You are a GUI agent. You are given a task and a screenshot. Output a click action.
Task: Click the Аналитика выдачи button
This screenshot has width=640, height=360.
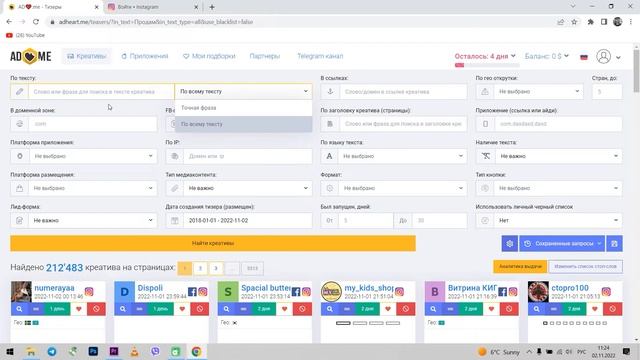520,267
